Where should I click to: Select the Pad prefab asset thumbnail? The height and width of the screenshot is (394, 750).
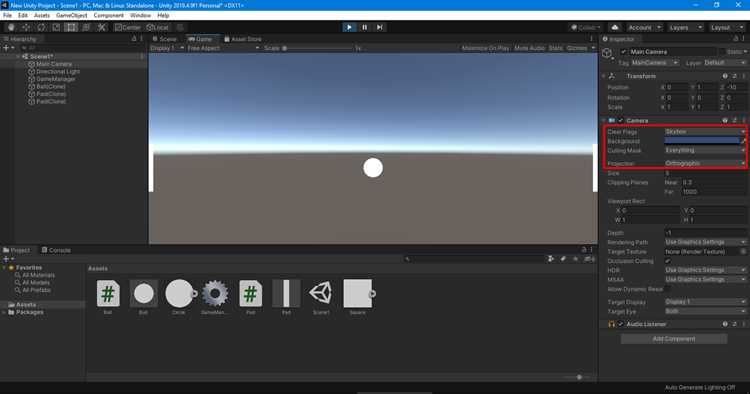pyautogui.click(x=286, y=294)
